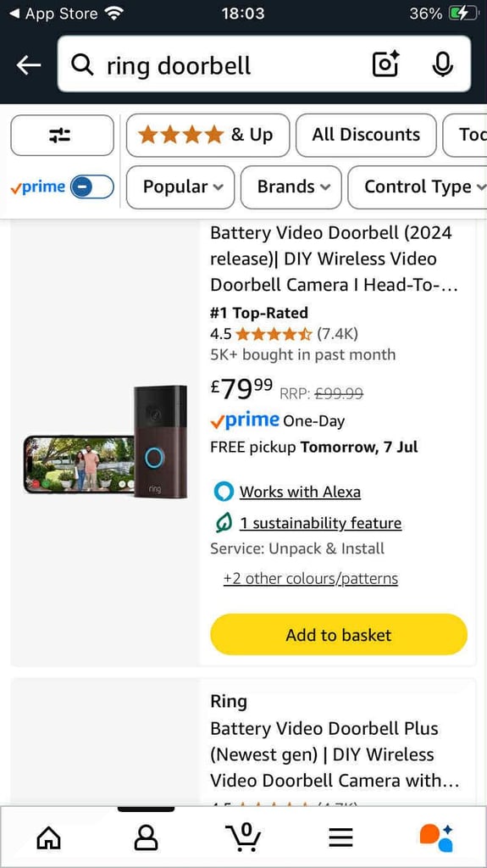
Task: Open camera lens search icon
Action: pos(385,64)
